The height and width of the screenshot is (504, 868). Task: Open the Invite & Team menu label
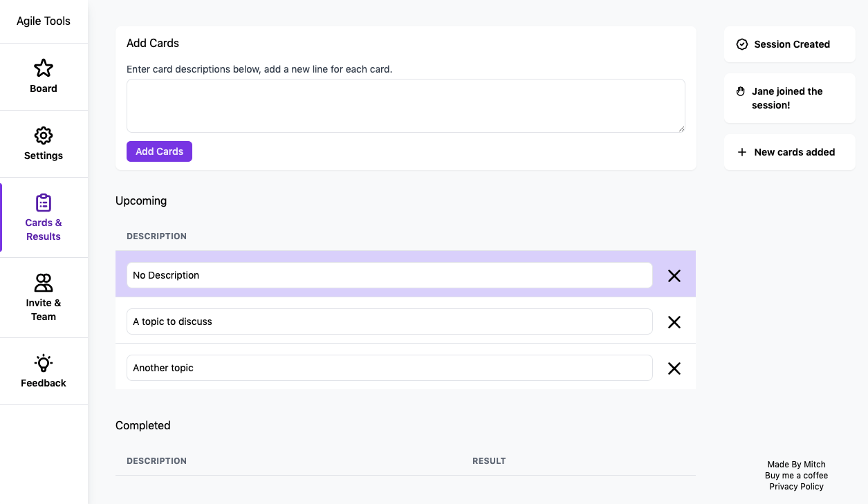point(44,310)
